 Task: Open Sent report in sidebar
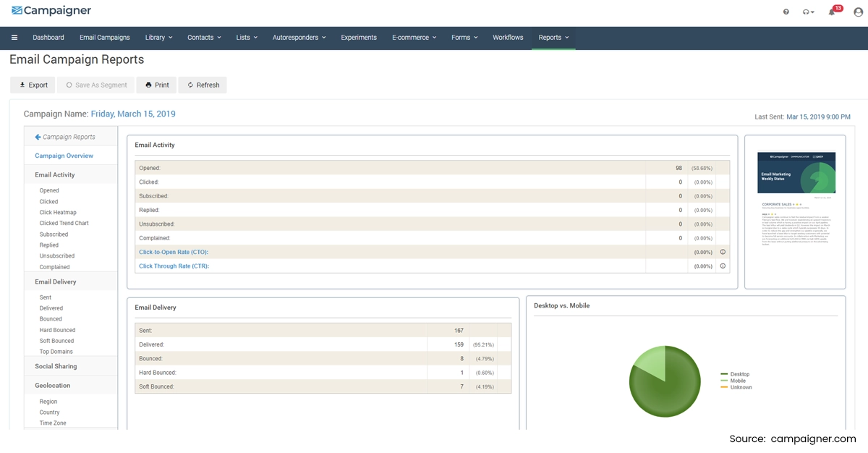[46, 297]
